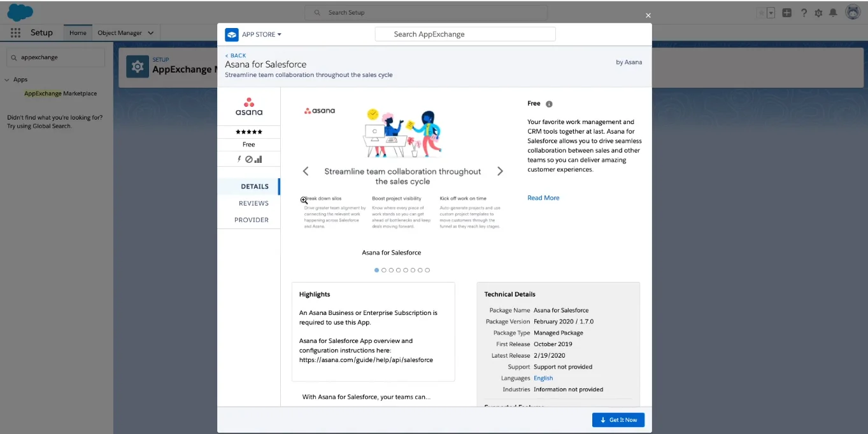Go to previous carousel slide with left arrow

(x=306, y=171)
